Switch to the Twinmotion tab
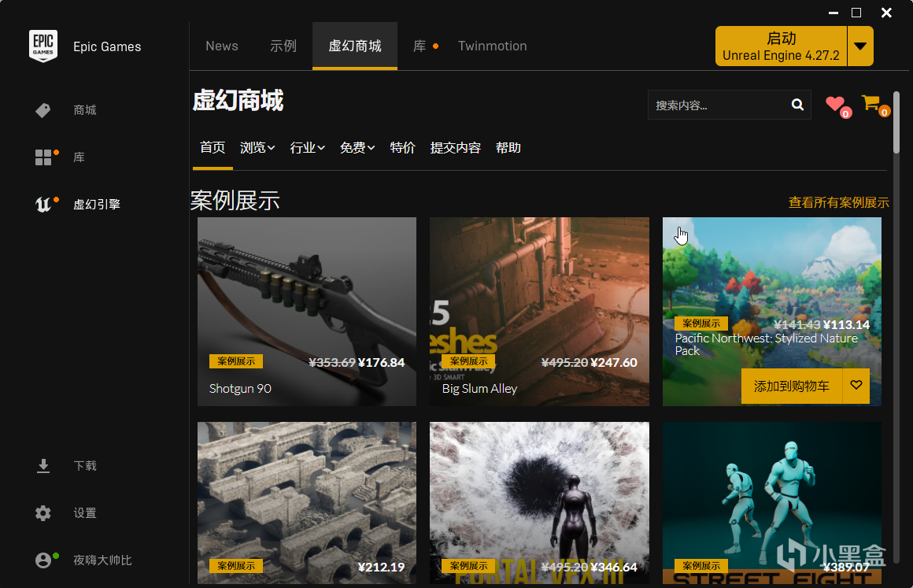 493,46
